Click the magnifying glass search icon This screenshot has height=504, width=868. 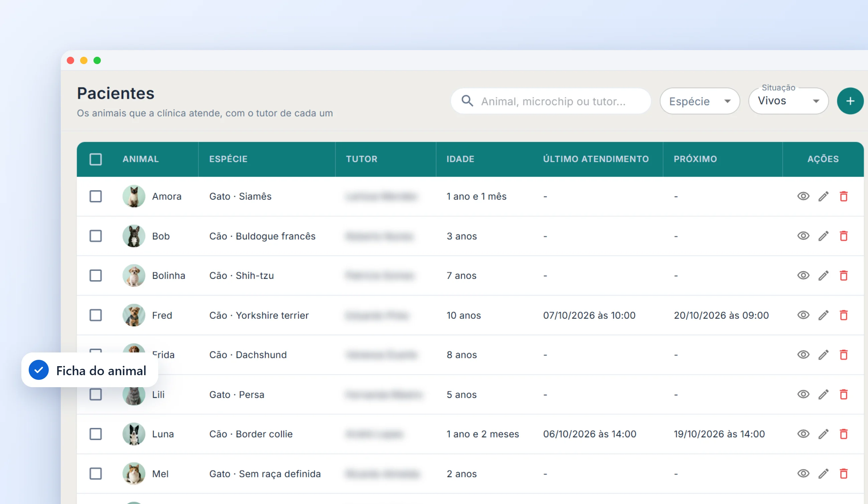tap(467, 101)
